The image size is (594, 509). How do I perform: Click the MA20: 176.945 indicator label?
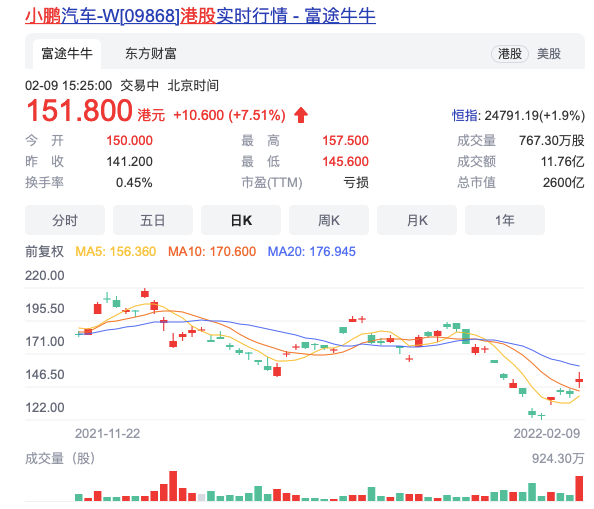(311, 251)
